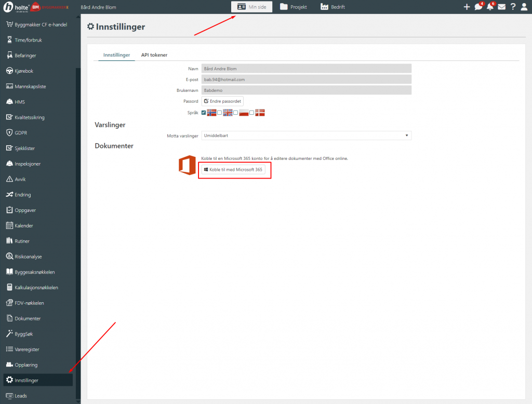This screenshot has width=532, height=404.
Task: Open the Prosjekt top menu
Action: [x=294, y=7]
